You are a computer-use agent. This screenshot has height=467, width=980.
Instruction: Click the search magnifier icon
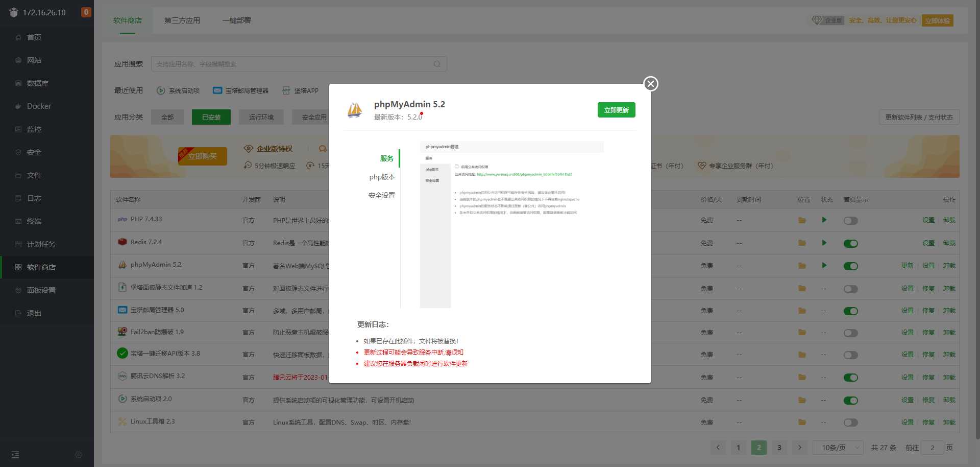coord(437,64)
